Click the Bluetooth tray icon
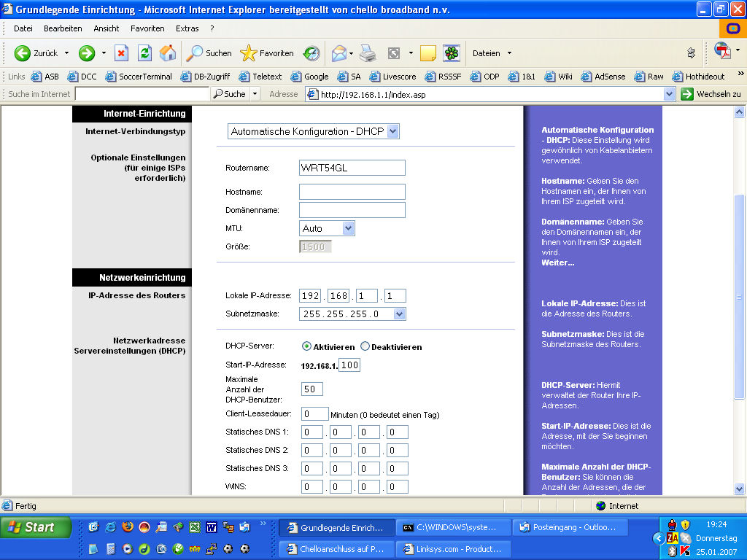Viewport: 747px width, 560px height. click(x=672, y=551)
